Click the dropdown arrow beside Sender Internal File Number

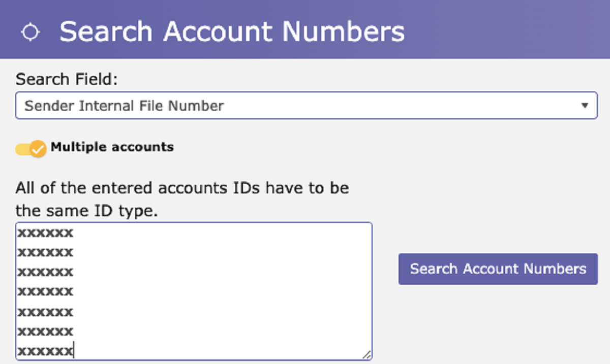(585, 106)
